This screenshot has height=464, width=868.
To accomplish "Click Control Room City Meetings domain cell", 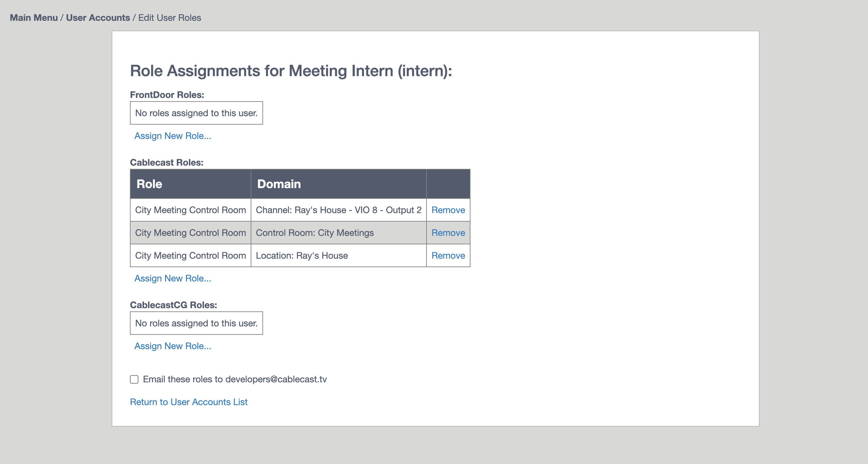I will [x=339, y=232].
